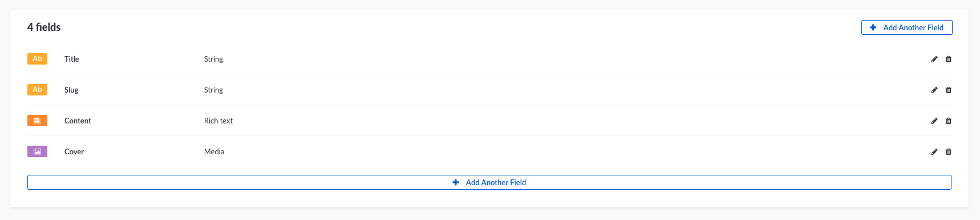Screen dimensions: 980x220
Task: Click the Ab string icon for Title
Action: (x=37, y=59)
